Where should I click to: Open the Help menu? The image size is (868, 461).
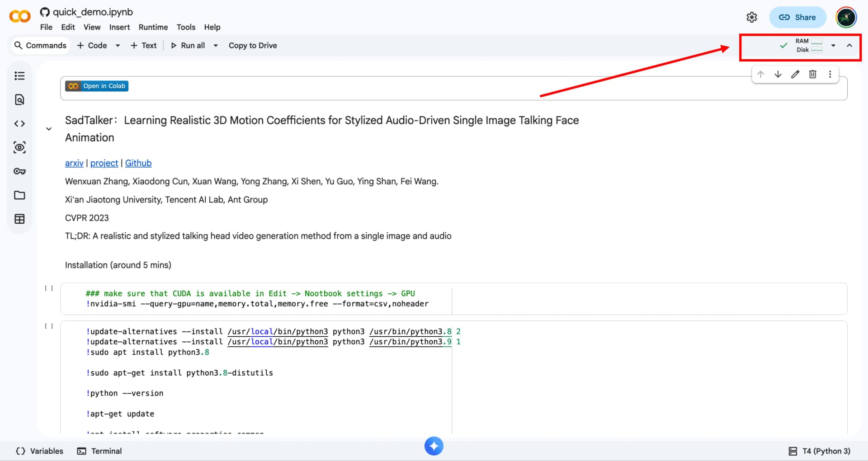[212, 27]
